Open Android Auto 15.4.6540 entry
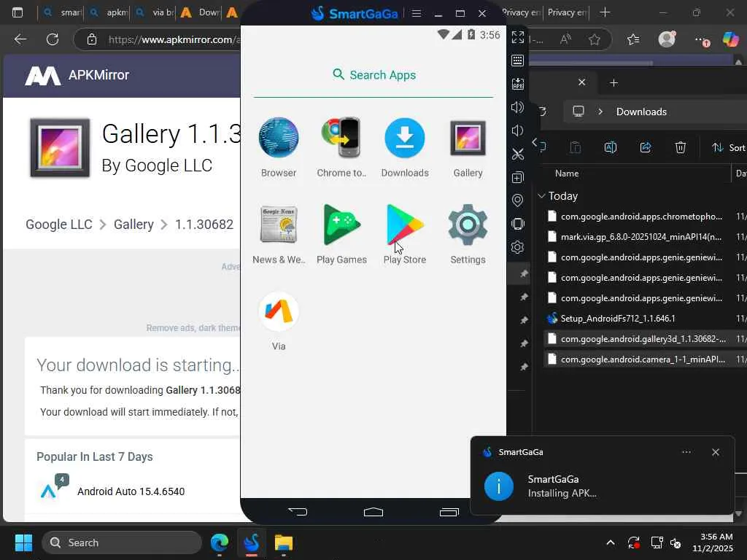747x560 pixels. [131, 491]
